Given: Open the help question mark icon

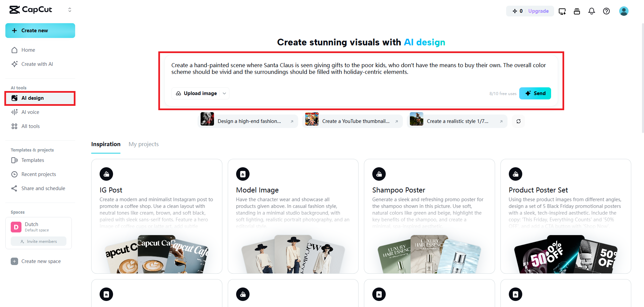Looking at the screenshot, I should click(606, 11).
